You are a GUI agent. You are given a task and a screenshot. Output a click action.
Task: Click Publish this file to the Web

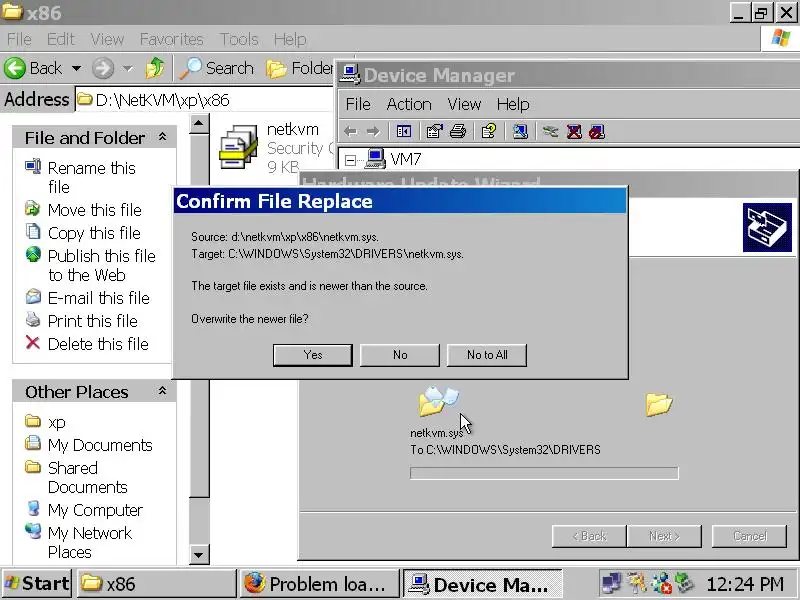coord(102,265)
